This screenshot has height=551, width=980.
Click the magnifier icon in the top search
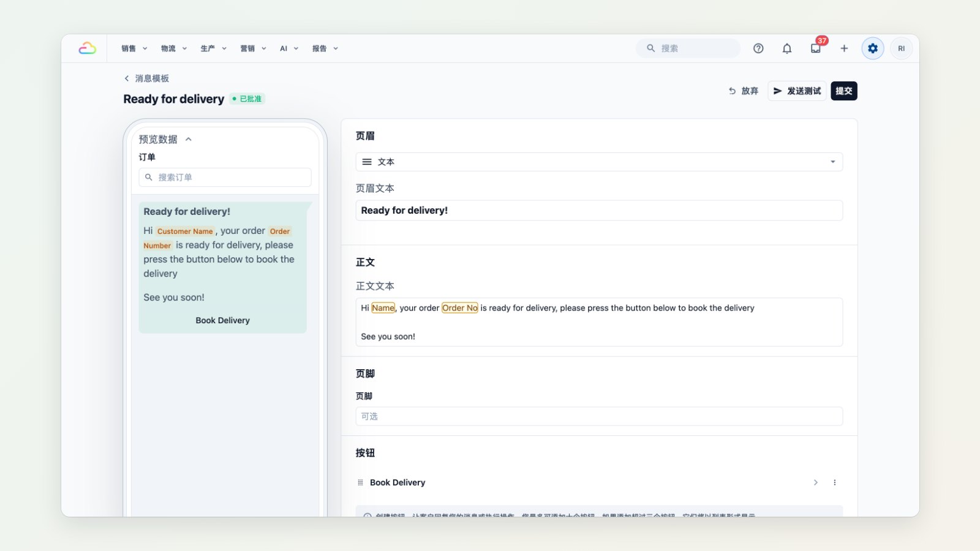(650, 48)
